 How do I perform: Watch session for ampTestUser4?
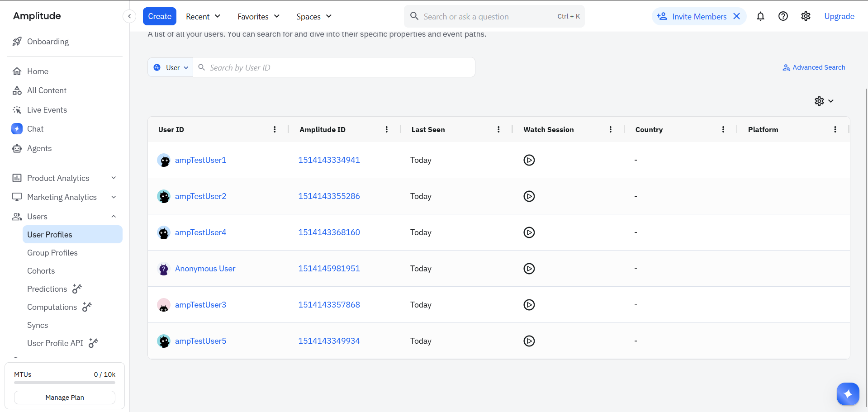pos(529,232)
